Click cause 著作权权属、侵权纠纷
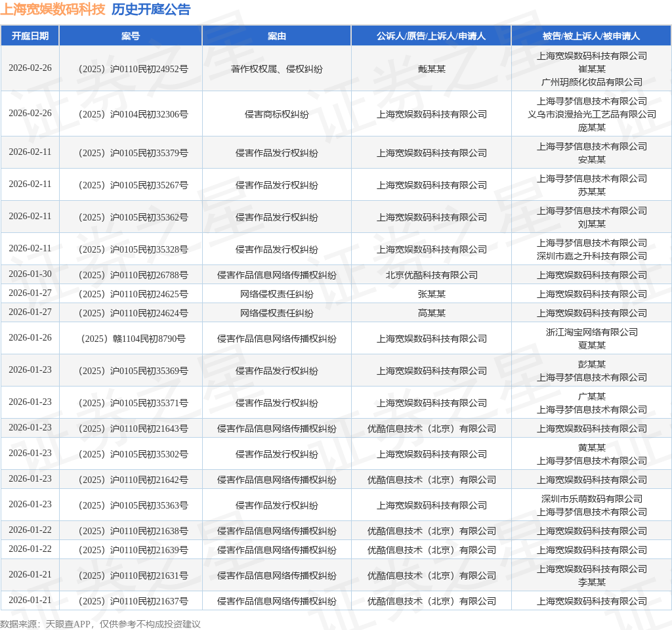The width and height of the screenshot is (672, 630). (x=276, y=69)
